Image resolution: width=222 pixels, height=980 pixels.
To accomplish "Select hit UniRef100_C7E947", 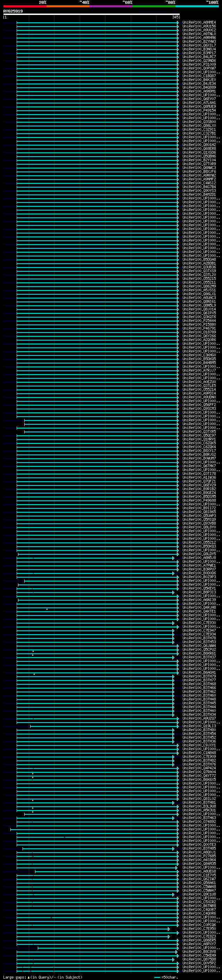I will coord(199,630).
